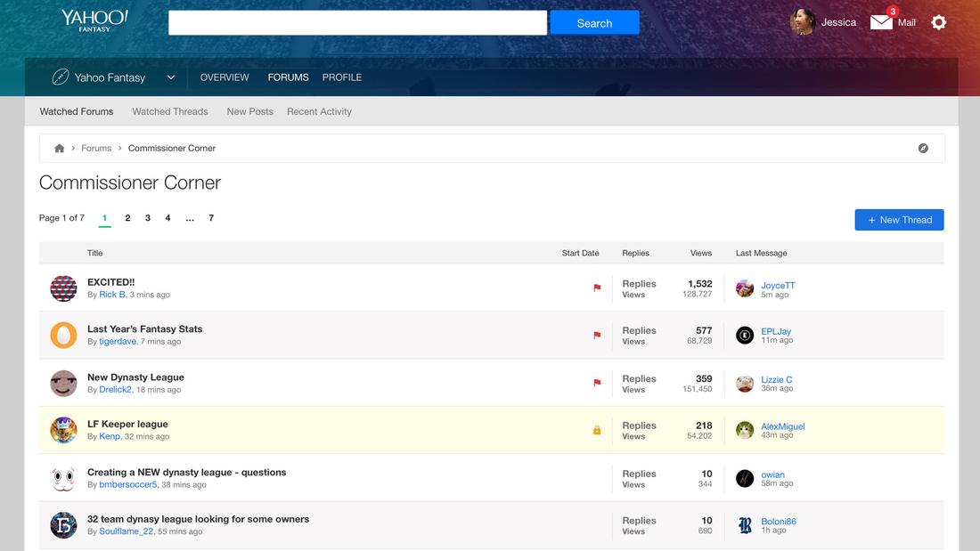The width and height of the screenshot is (980, 551).
Task: Select the Recent Activity tab
Action: [319, 111]
